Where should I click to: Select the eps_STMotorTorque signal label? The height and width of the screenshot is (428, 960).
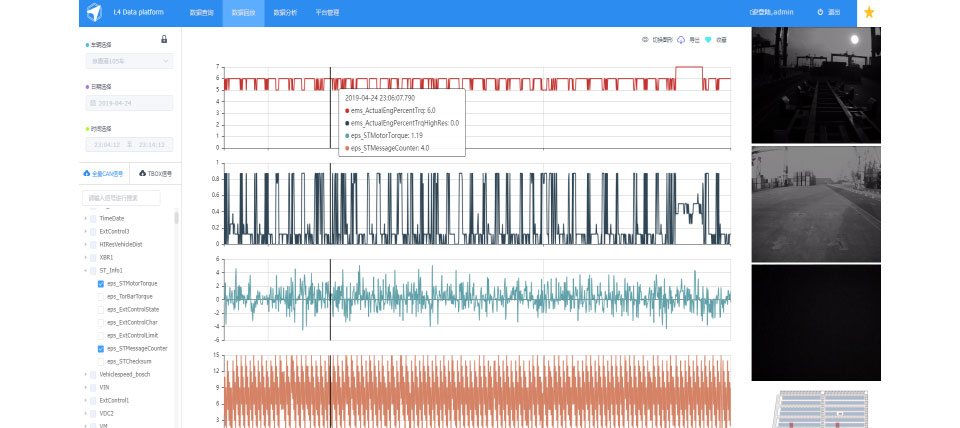tap(132, 283)
